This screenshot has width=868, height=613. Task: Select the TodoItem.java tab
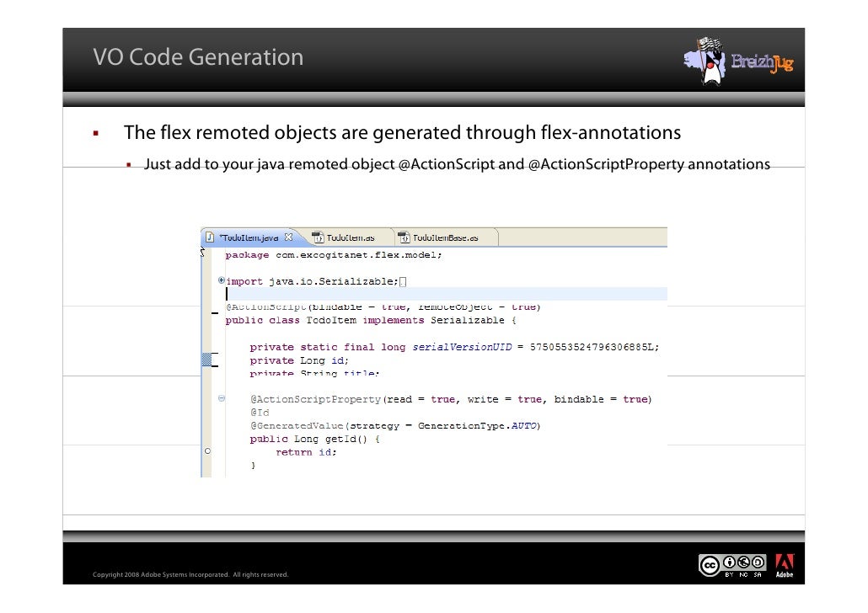pos(250,237)
